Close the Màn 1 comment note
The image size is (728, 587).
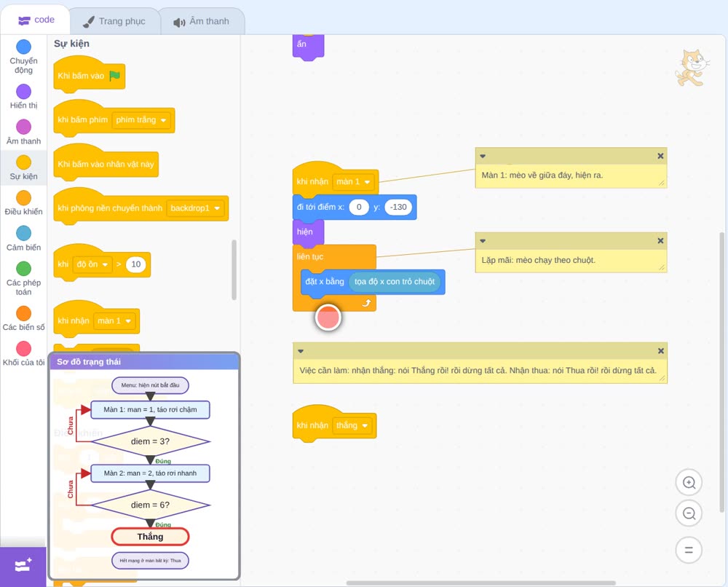pos(660,156)
